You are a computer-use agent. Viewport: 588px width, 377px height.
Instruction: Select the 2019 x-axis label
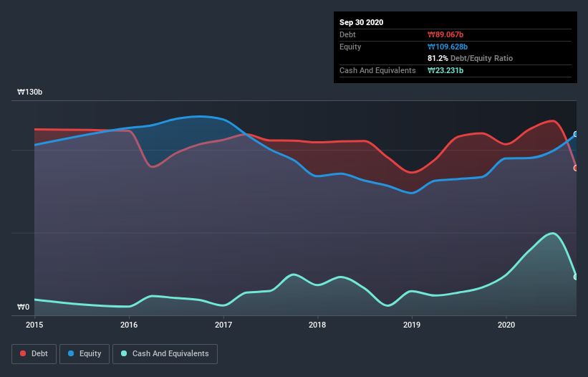[412, 325]
